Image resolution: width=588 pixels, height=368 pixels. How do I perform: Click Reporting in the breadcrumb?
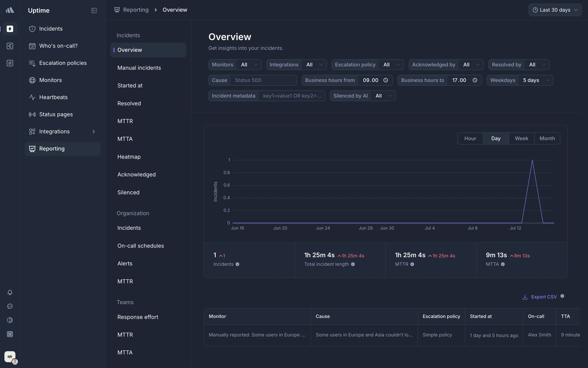click(136, 10)
